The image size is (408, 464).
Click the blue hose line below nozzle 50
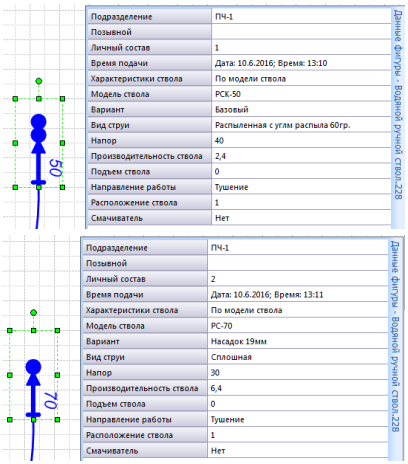[38, 209]
